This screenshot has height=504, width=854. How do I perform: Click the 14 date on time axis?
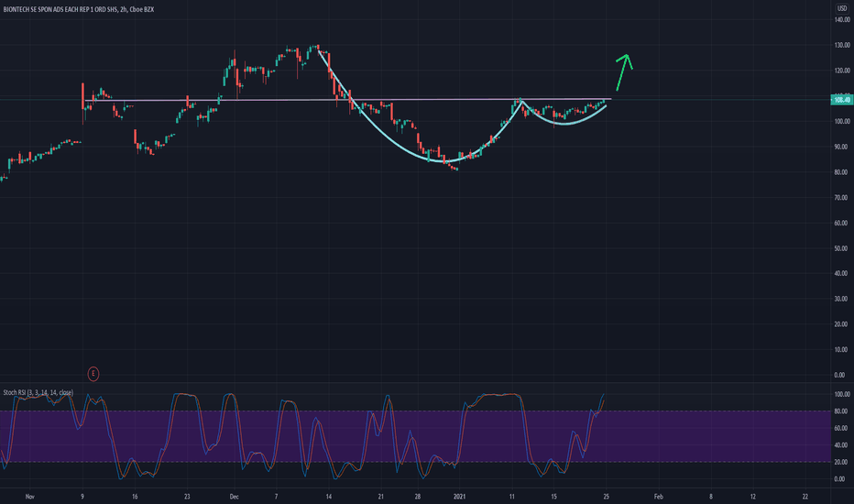pyautogui.click(x=328, y=497)
